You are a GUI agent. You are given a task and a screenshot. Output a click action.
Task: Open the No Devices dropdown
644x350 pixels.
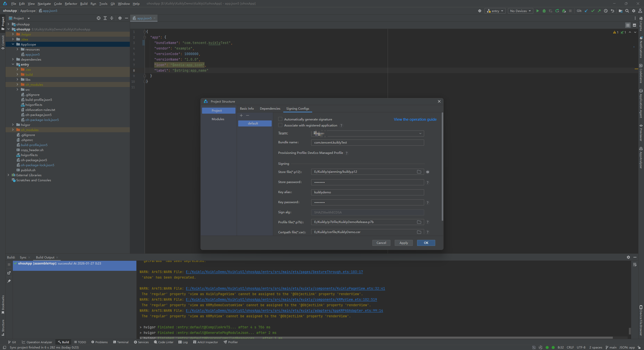coord(520,11)
